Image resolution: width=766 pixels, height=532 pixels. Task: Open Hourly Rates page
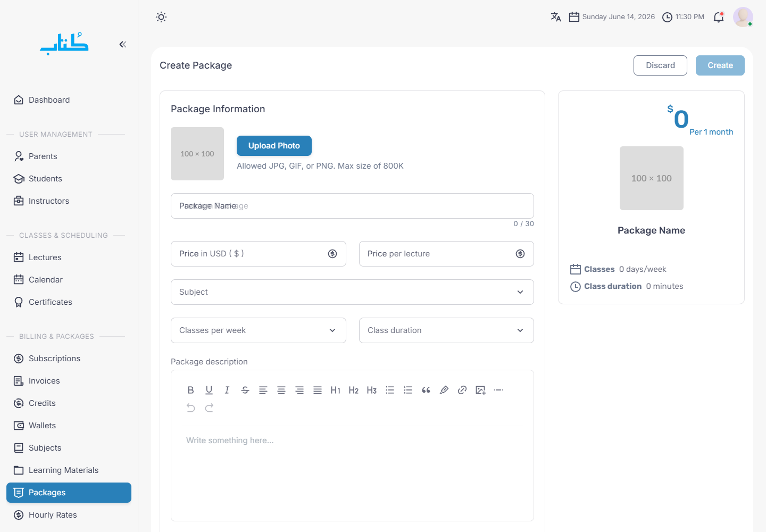[x=69, y=515]
